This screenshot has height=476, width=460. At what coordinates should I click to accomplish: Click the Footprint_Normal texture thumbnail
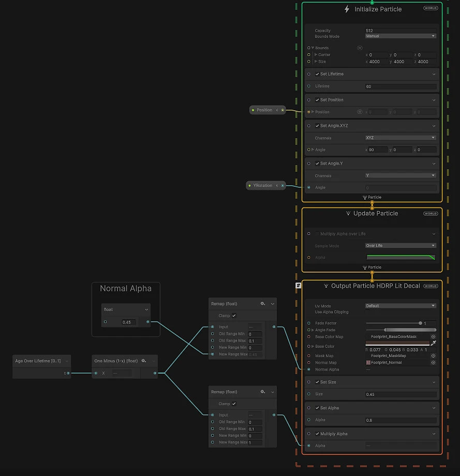[x=368, y=363]
